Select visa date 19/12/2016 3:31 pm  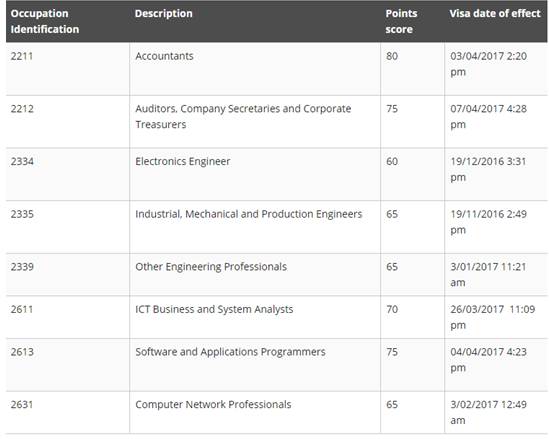tap(488, 169)
